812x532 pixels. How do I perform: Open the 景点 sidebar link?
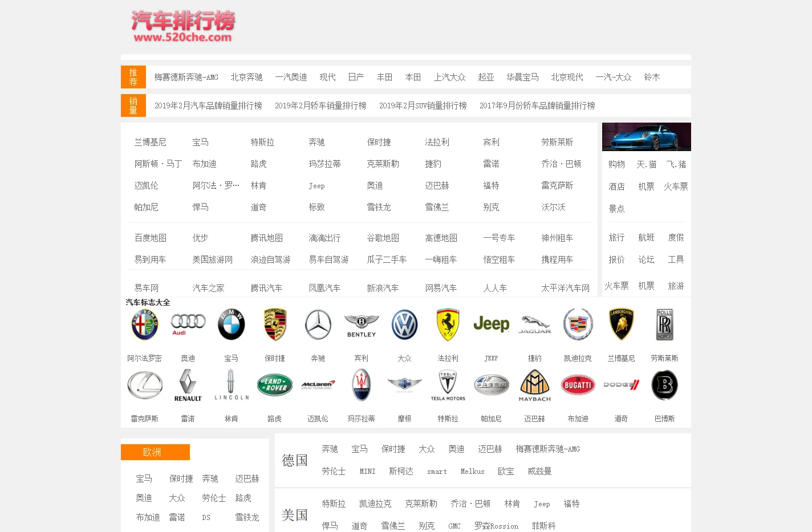coord(617,209)
